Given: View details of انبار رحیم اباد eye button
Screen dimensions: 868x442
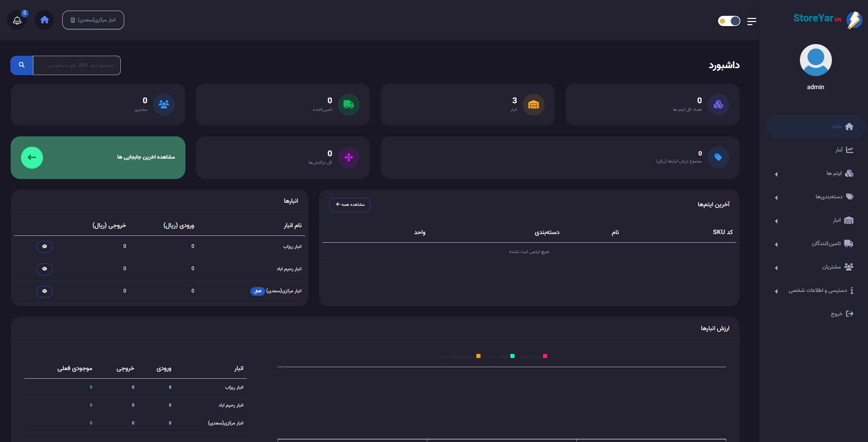Looking at the screenshot, I should pos(44,269).
